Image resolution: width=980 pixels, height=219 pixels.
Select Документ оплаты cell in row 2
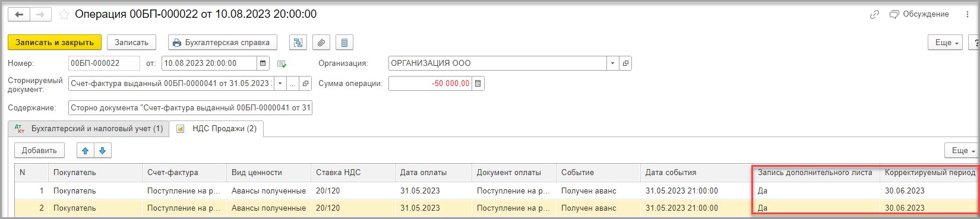514,208
